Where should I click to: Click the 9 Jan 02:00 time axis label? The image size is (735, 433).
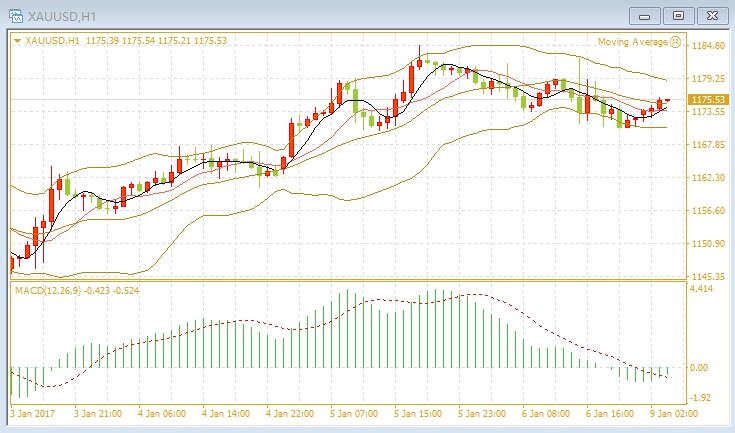coord(674,414)
